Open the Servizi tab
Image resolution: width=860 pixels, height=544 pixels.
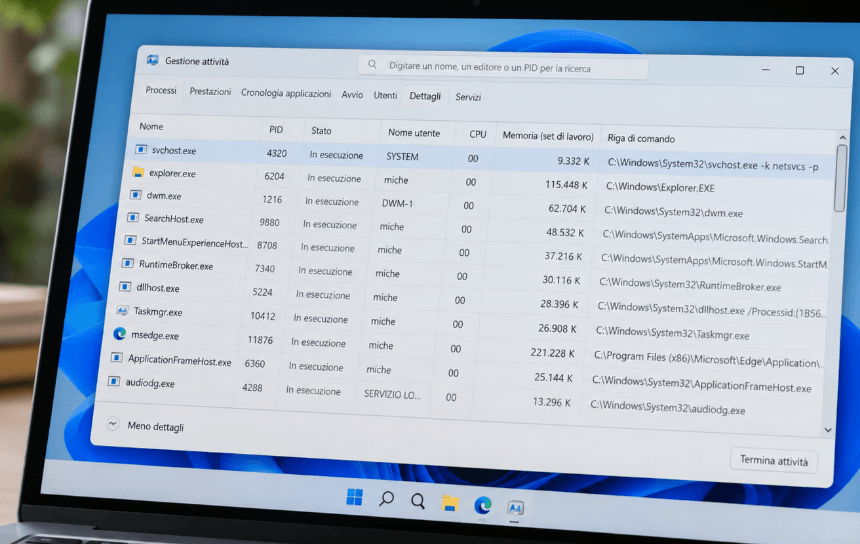[x=468, y=97]
